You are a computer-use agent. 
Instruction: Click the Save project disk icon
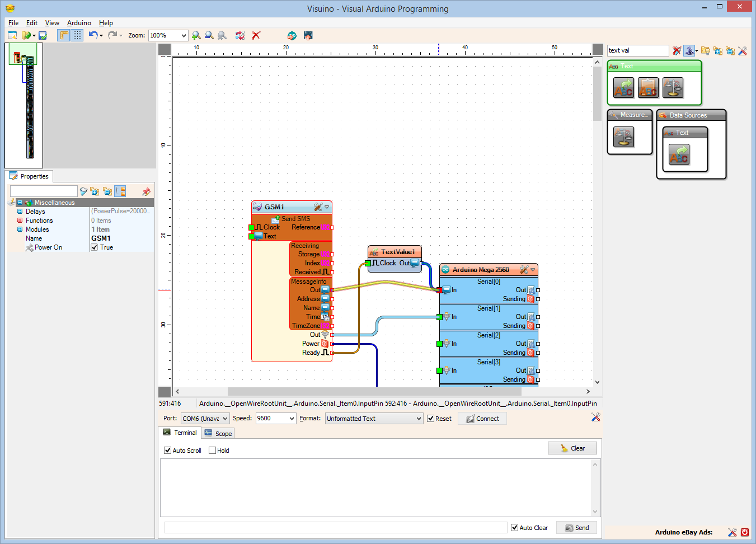[43, 35]
